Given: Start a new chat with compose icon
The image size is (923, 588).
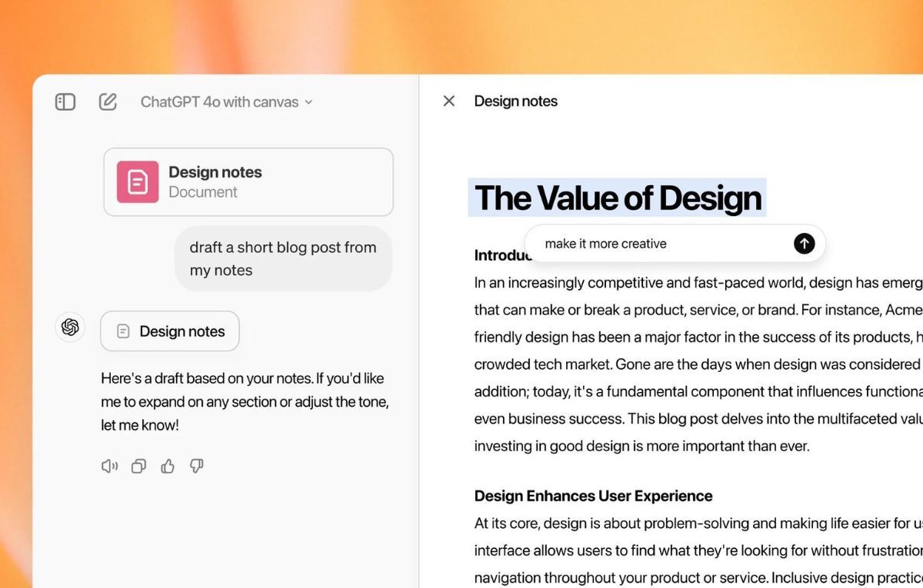Looking at the screenshot, I should [x=108, y=101].
